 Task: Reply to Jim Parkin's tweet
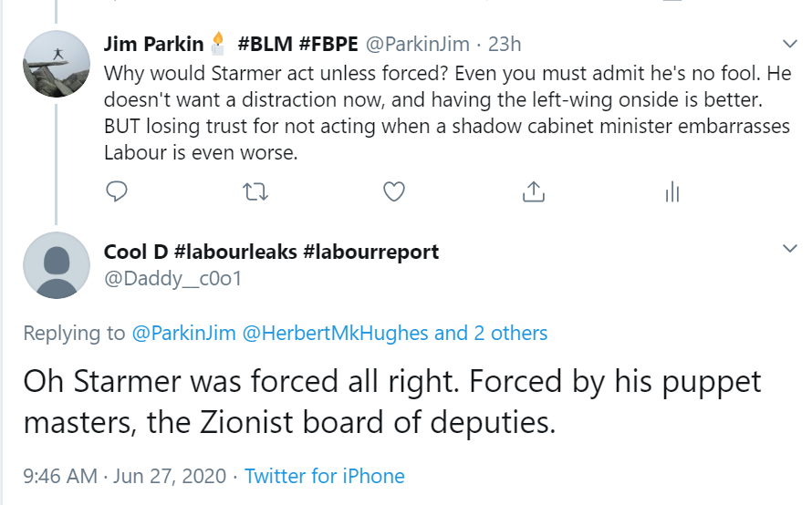(116, 191)
